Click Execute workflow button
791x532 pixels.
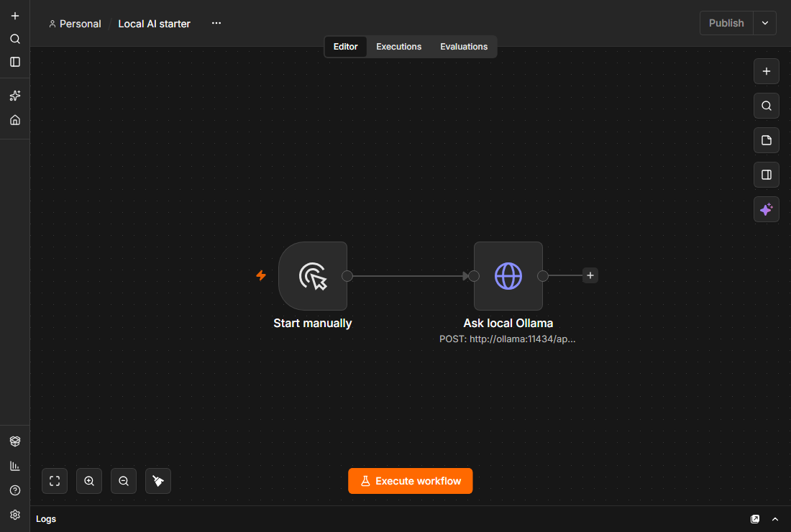tap(410, 481)
